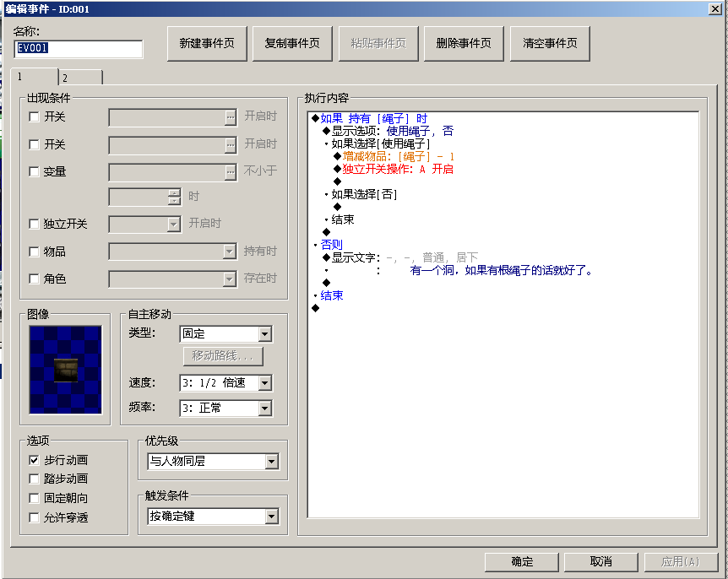Enable the 独立开关 condition checkbox

[34, 224]
